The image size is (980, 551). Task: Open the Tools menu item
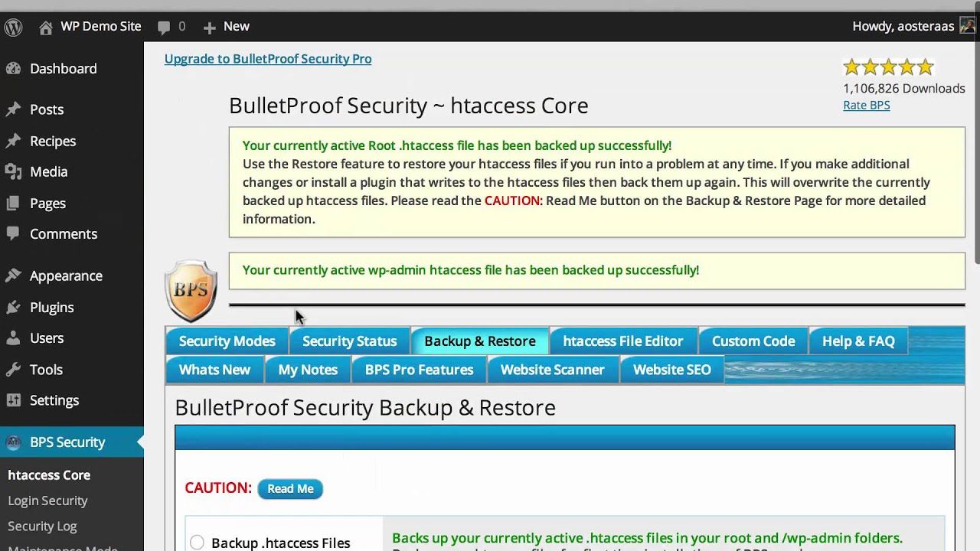46,369
